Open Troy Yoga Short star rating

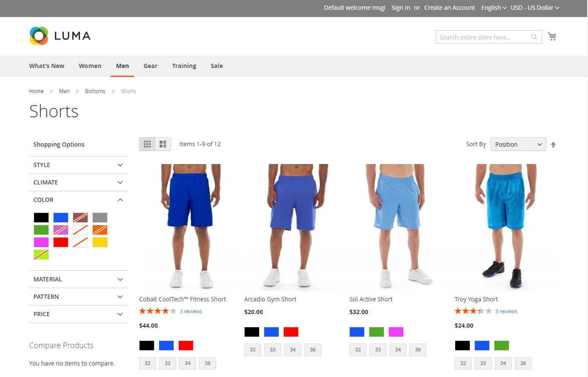coord(473,311)
